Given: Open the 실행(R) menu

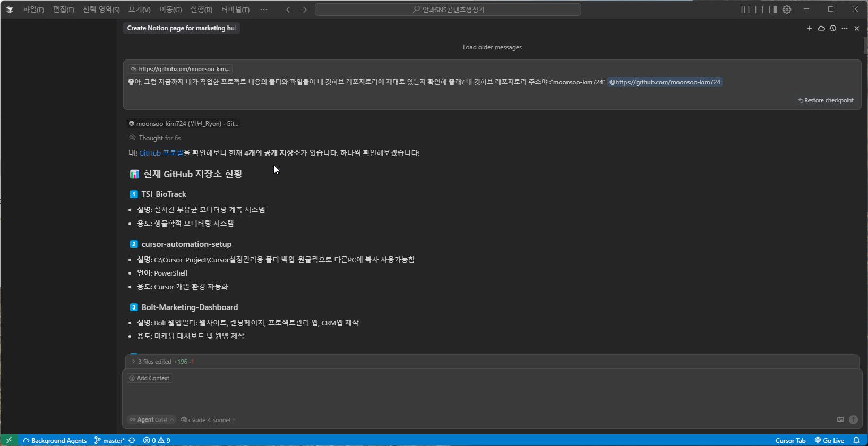Looking at the screenshot, I should [201, 10].
